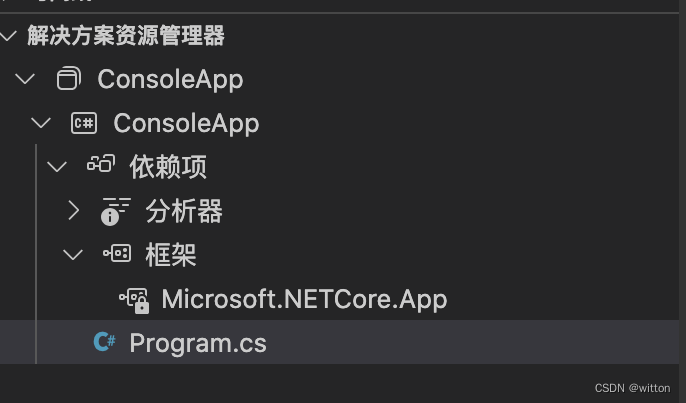Collapse the 解决方案资源管理器 panel section

click(9, 37)
